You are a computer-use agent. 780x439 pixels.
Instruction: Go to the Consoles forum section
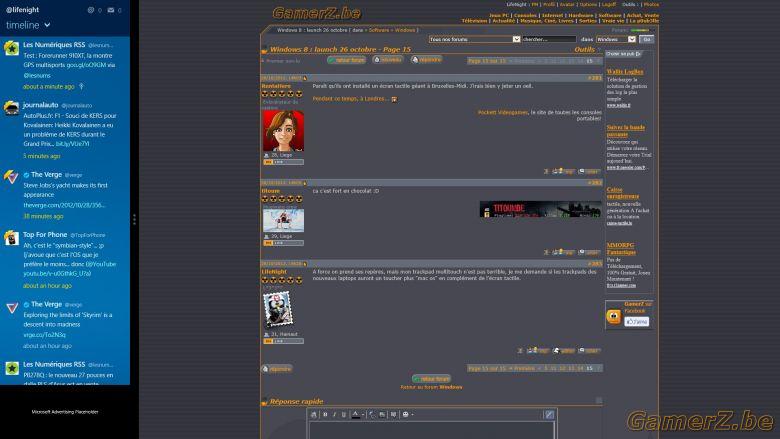tap(525, 15)
